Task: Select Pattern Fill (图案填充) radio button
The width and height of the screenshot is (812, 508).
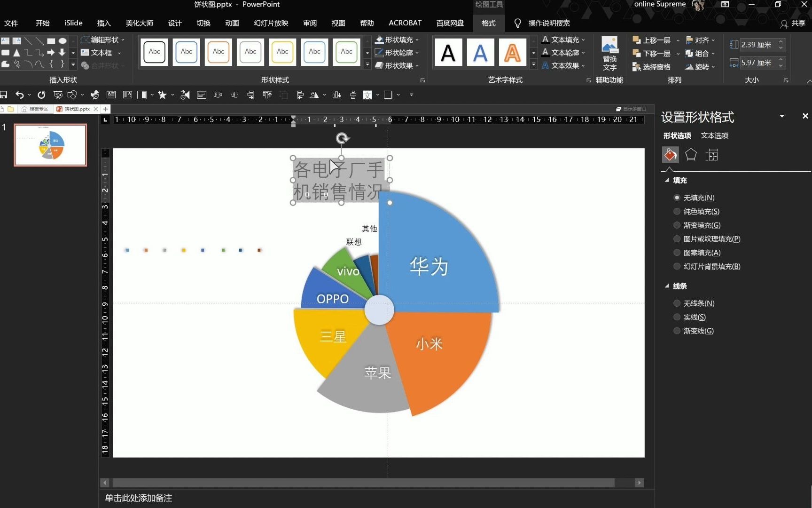Action: [x=677, y=252]
